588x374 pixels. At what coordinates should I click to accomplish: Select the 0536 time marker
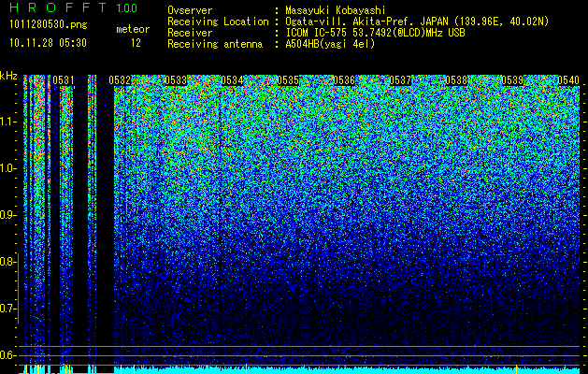344,80
